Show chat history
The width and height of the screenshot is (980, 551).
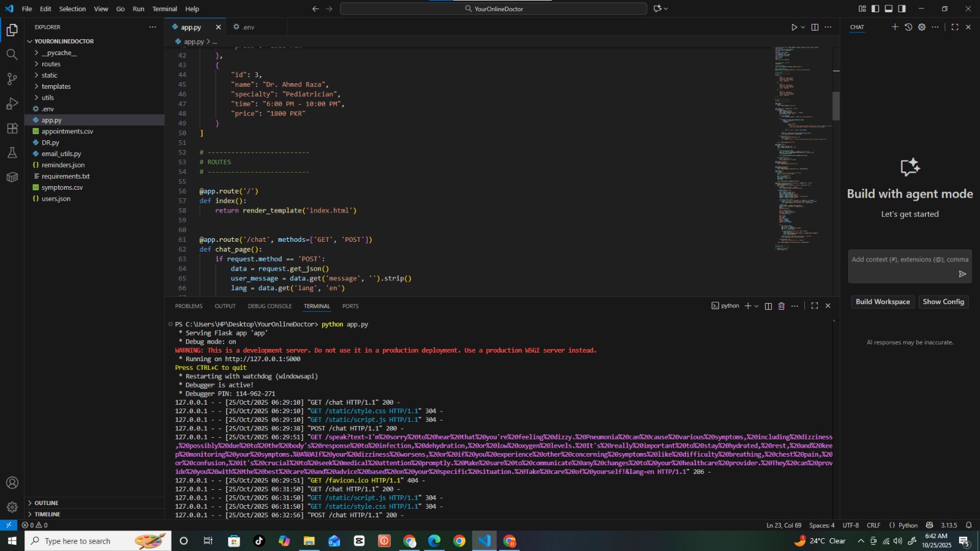(908, 27)
